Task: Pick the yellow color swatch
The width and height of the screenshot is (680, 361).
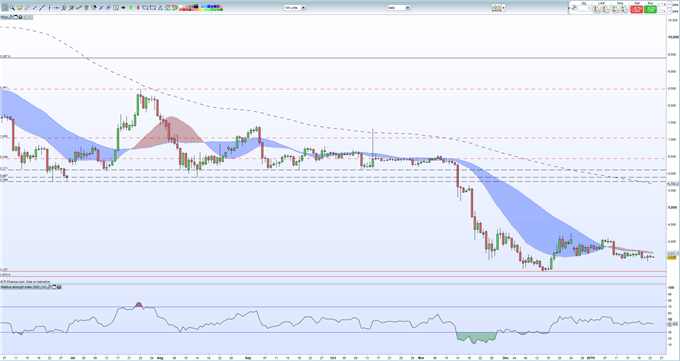Action: [202, 10]
